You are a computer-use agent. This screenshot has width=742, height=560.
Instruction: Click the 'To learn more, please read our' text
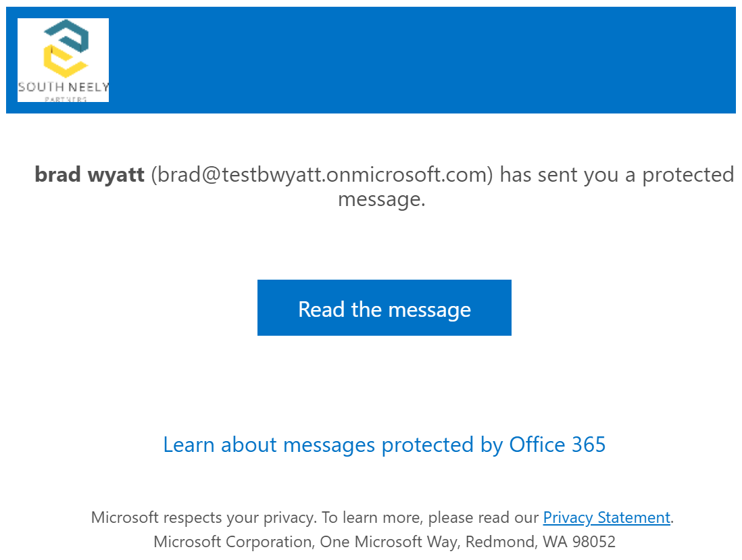point(430,517)
